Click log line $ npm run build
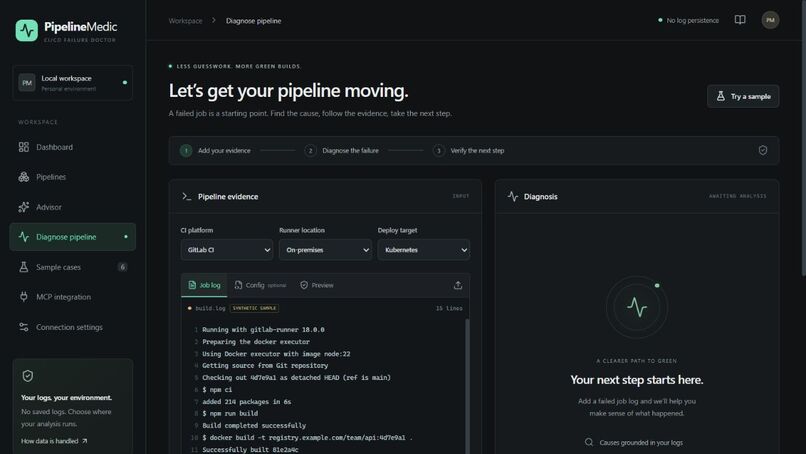The image size is (806, 454). [230, 414]
